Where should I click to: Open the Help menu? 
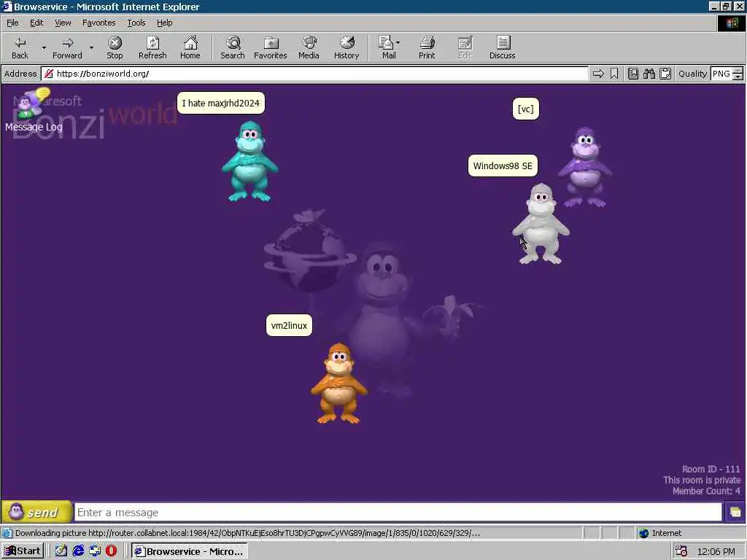(x=164, y=23)
